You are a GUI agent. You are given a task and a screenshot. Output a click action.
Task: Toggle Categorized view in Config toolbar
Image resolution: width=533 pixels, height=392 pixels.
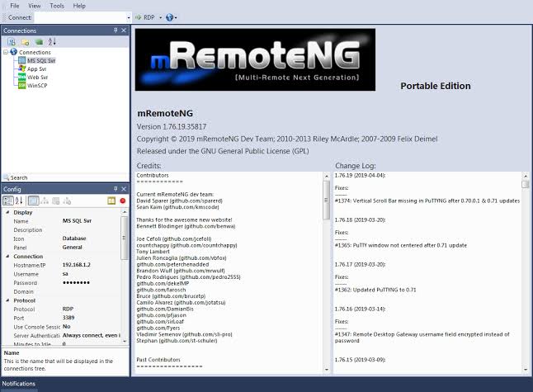click(7, 201)
